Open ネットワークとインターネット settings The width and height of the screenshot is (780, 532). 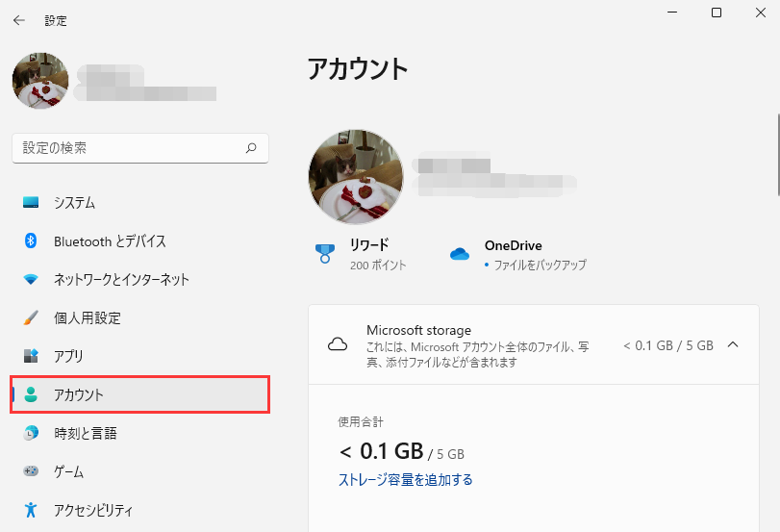pyautogui.click(x=139, y=280)
